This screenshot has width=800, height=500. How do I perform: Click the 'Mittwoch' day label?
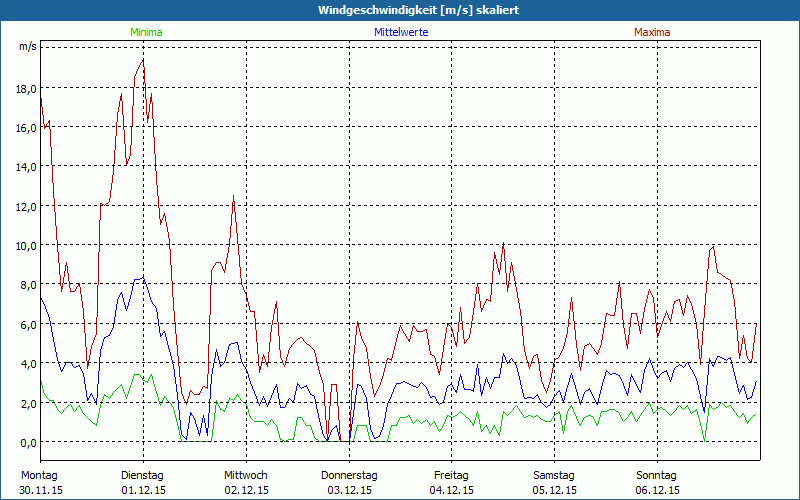[246, 476]
